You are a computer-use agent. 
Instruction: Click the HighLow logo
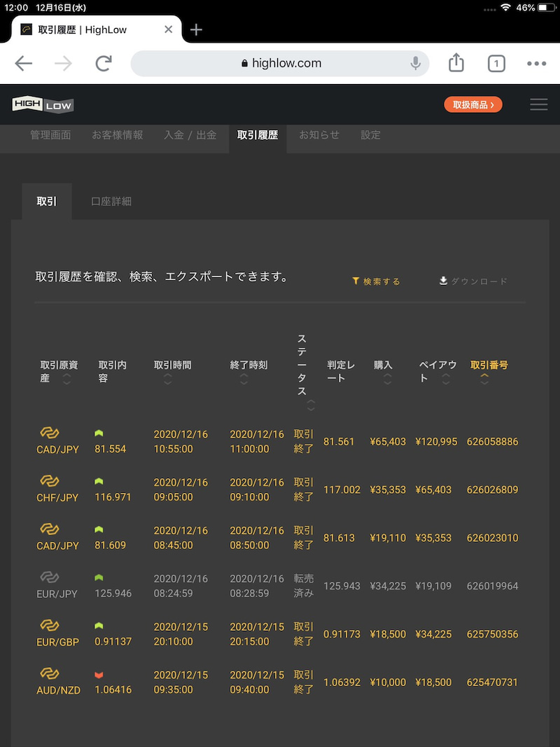(43, 104)
